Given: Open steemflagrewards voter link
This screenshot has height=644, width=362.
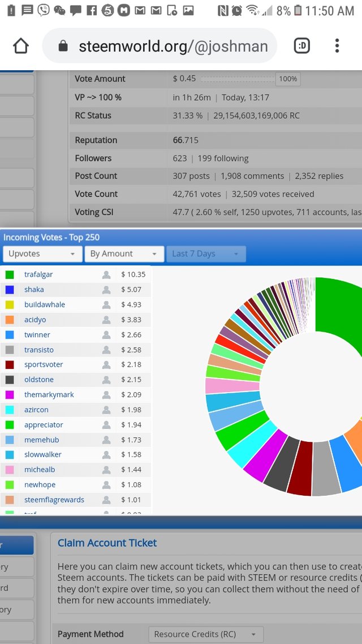Looking at the screenshot, I should click(x=54, y=500).
